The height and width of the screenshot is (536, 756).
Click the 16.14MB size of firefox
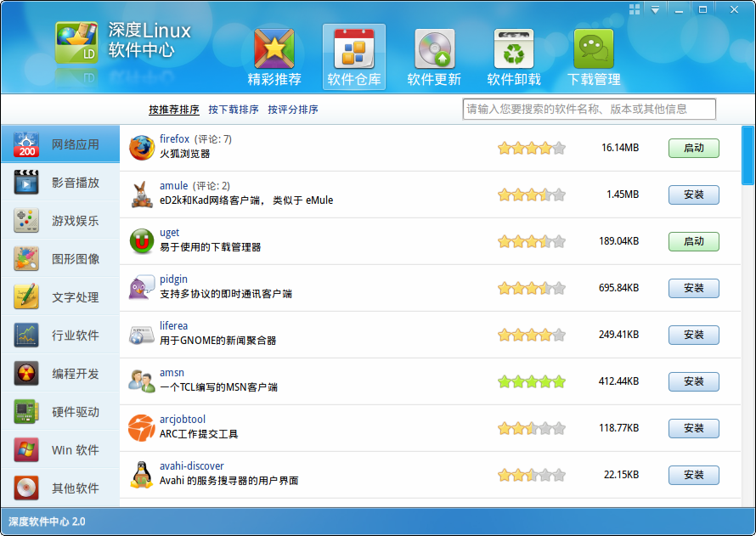pos(620,148)
